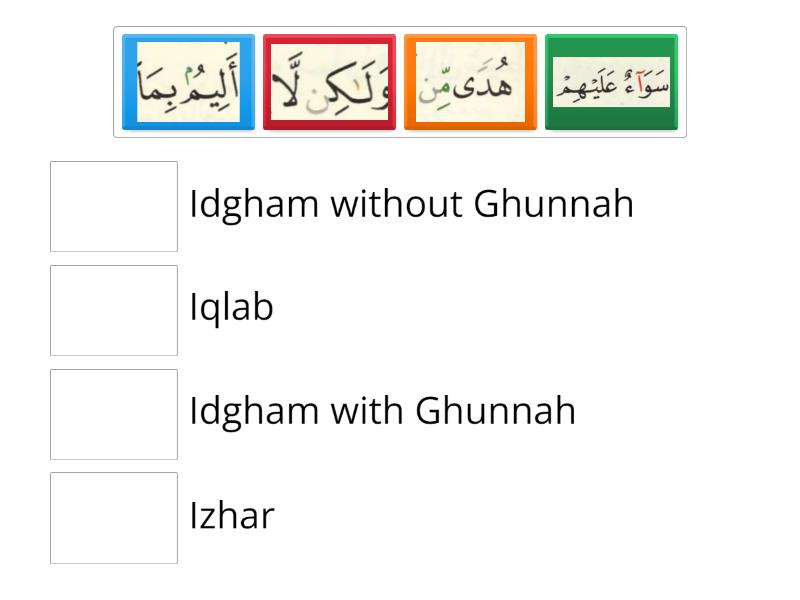Grab the orange-bordered Arabic tile
The width and height of the screenshot is (800, 600).
tap(470, 82)
